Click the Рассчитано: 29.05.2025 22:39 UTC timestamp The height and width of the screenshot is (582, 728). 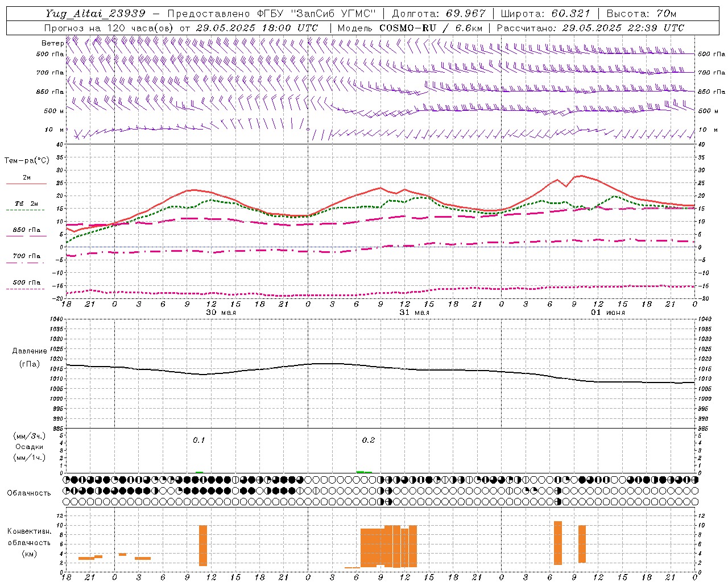(590, 28)
